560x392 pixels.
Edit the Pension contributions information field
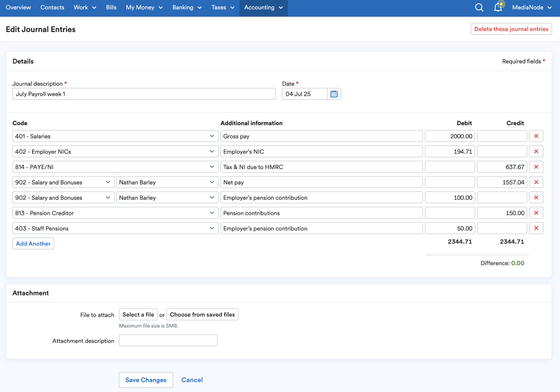(x=321, y=213)
